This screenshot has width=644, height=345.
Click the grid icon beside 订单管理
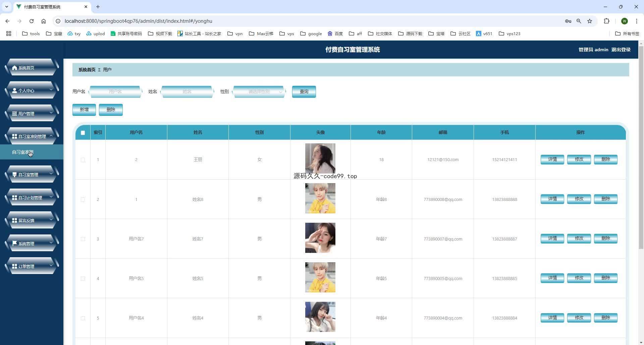point(14,267)
